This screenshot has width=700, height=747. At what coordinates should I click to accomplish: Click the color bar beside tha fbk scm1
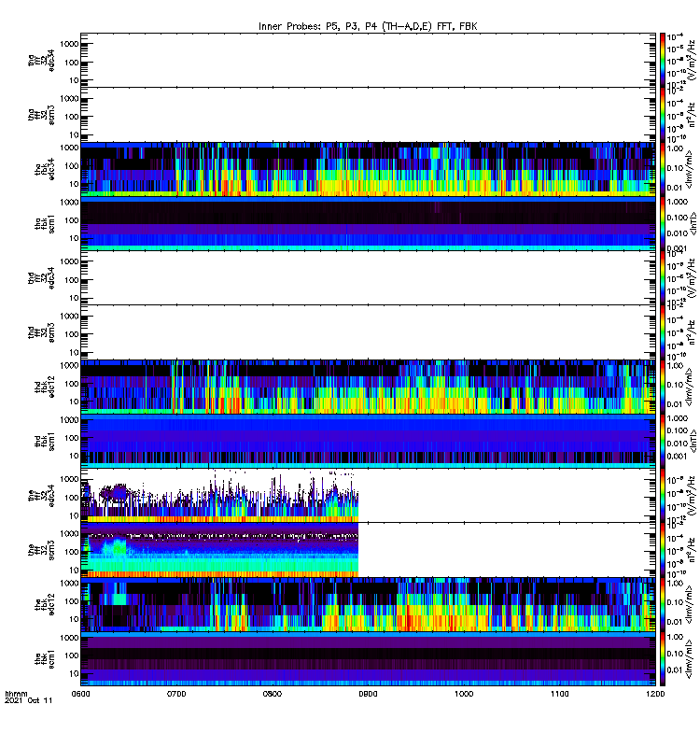(663, 223)
